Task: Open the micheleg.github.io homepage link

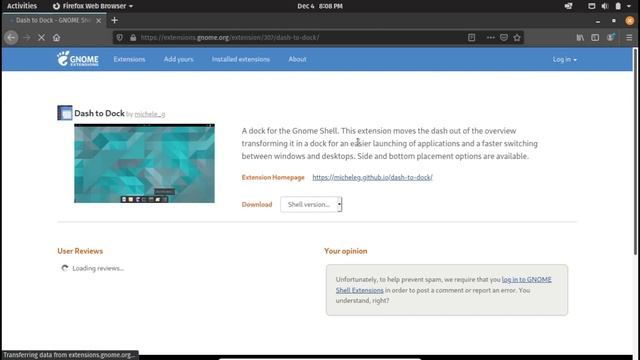Action: click(x=372, y=177)
